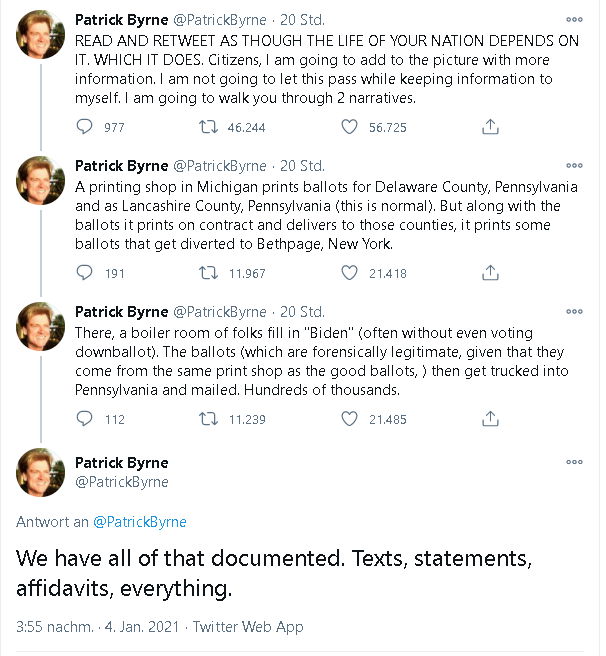Open the Twitter Web App source link
The width and height of the screenshot is (606, 656).
[248, 627]
